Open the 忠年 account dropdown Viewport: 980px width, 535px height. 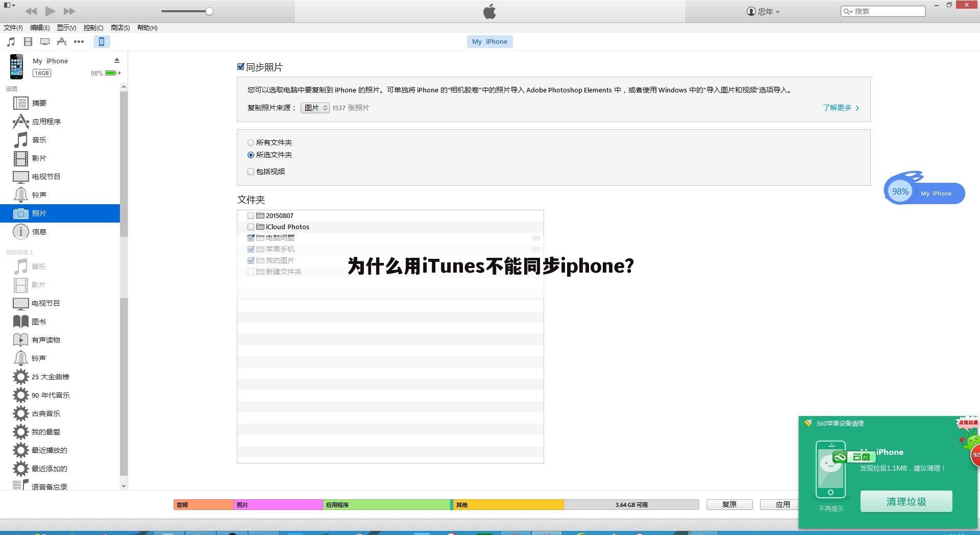(x=763, y=11)
